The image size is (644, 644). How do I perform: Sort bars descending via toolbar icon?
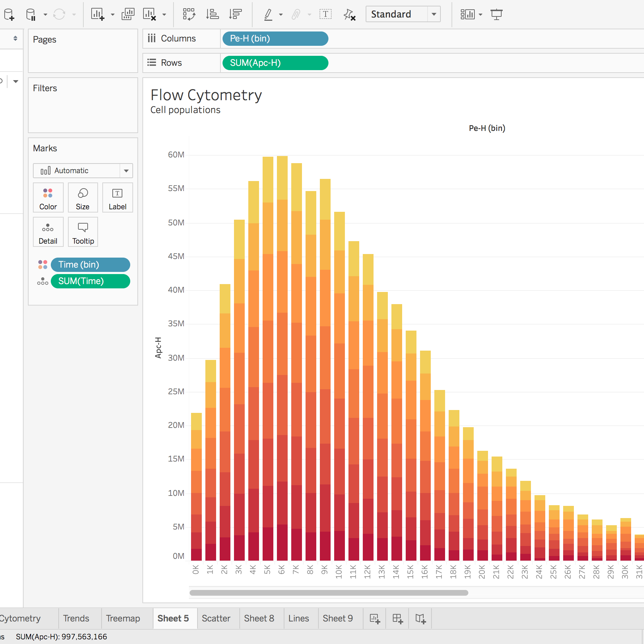pos(235,14)
